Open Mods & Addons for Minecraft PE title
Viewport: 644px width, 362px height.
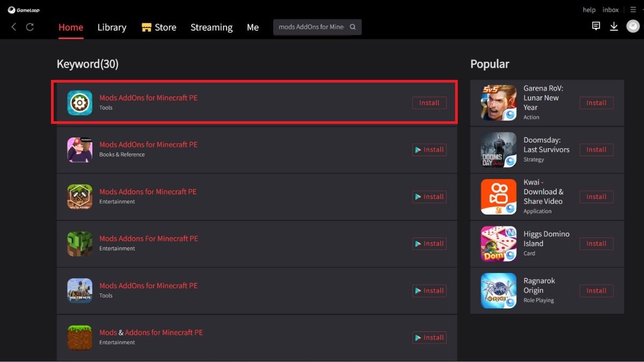151,333
